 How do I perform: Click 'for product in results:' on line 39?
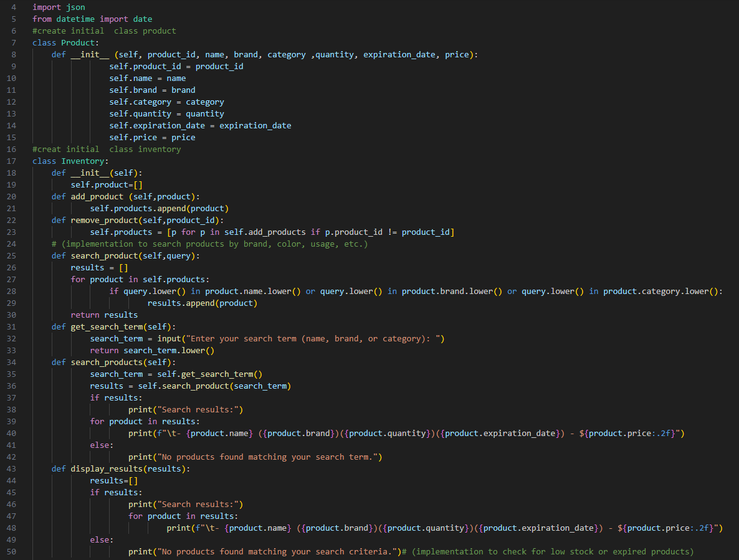pyautogui.click(x=145, y=422)
